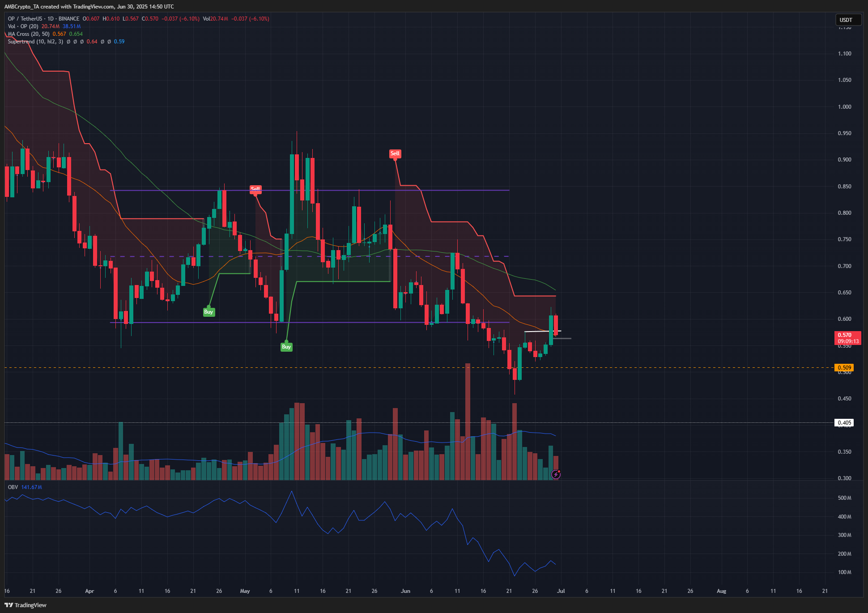Click the lightning bolt icon at volume pane
This screenshot has width=868, height=613.
tap(556, 474)
